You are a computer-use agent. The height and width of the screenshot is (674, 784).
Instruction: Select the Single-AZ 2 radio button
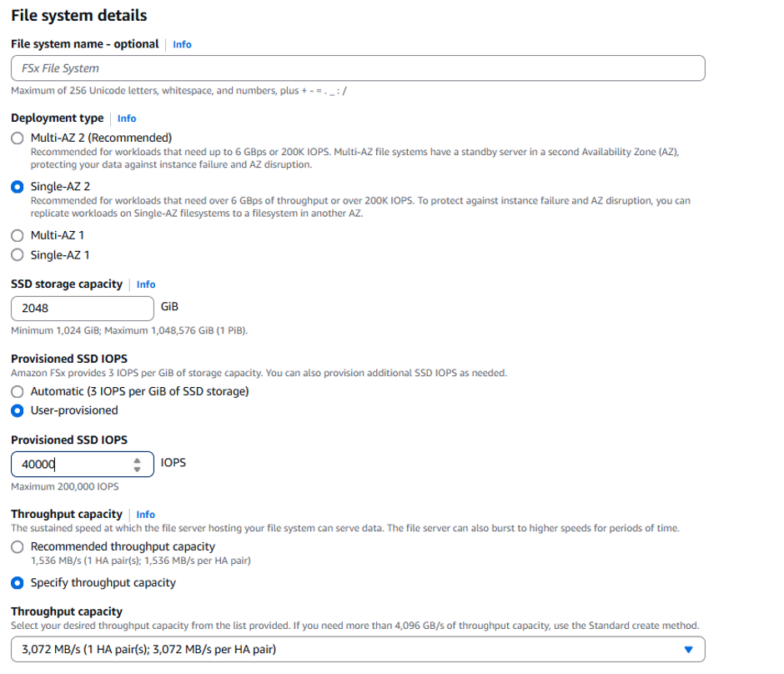click(18, 187)
